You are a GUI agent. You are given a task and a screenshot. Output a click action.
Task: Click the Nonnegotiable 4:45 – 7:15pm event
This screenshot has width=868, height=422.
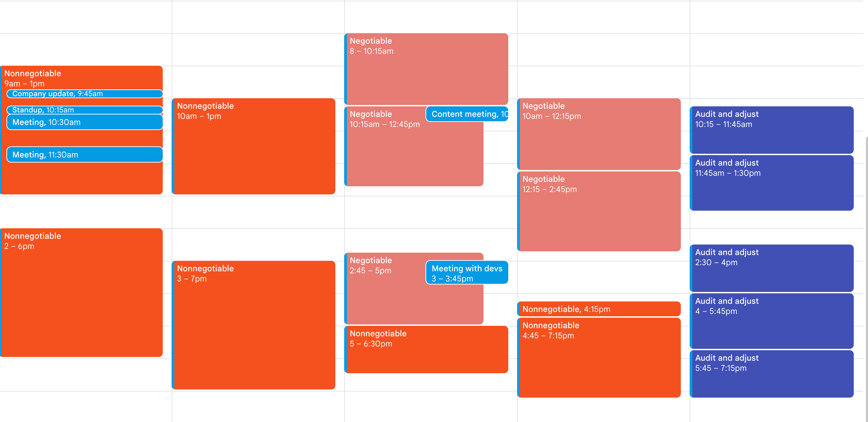coord(599,358)
